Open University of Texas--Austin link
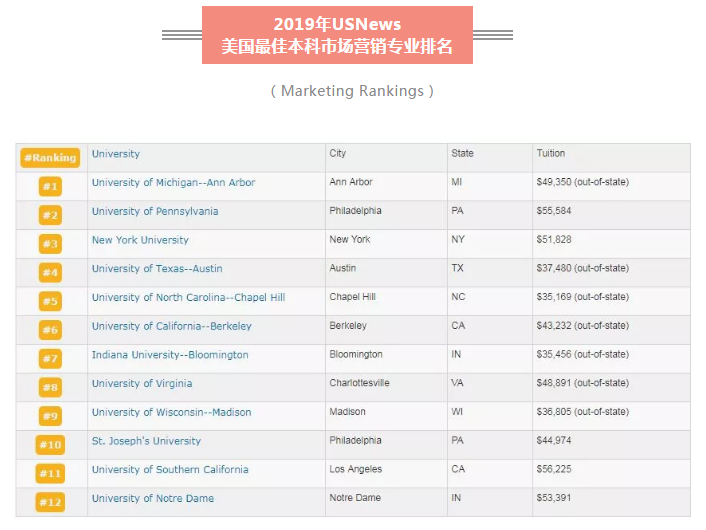Viewport: 706px width, 530px height. tap(157, 268)
